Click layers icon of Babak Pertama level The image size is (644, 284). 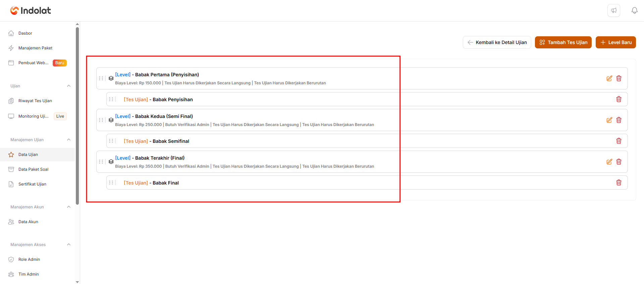(111, 78)
